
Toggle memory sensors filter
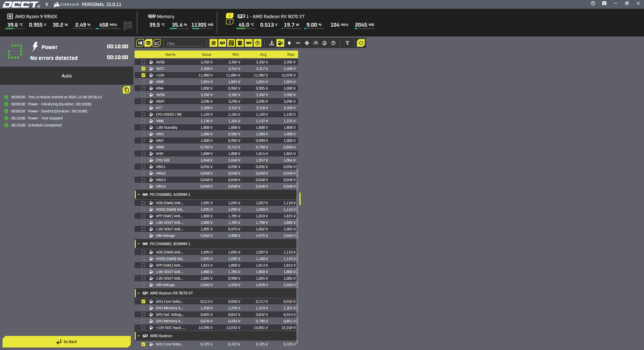pyautogui.click(x=249, y=43)
